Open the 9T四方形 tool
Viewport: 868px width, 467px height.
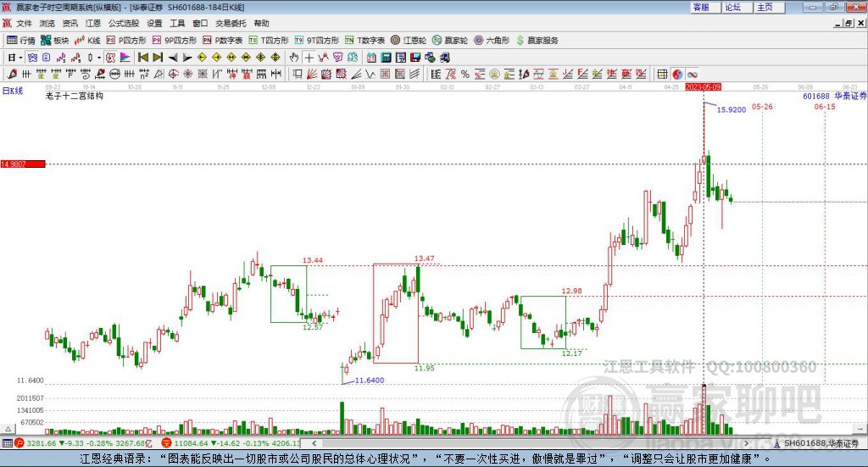coord(317,41)
